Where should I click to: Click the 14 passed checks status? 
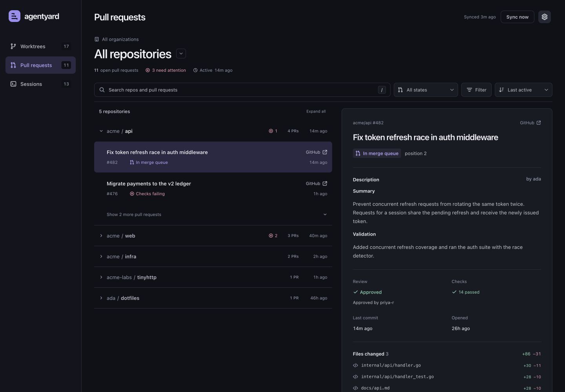466,292
